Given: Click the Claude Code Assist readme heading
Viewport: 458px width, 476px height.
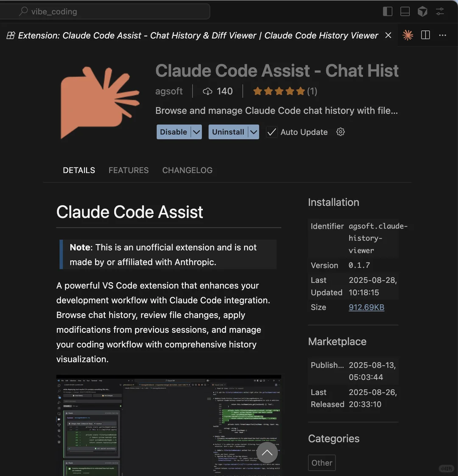Looking at the screenshot, I should (130, 212).
